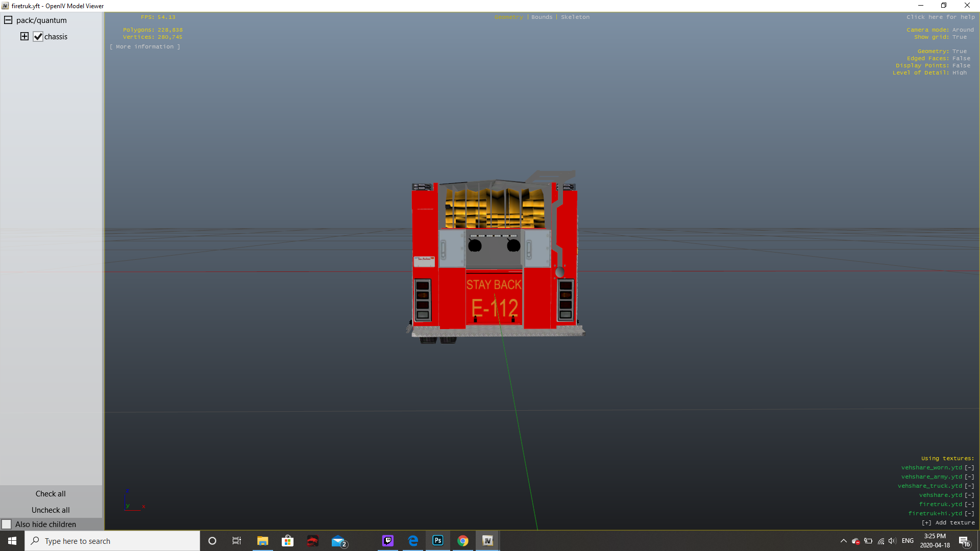
Task: Switch to Skeleton view tab
Action: pos(575,17)
